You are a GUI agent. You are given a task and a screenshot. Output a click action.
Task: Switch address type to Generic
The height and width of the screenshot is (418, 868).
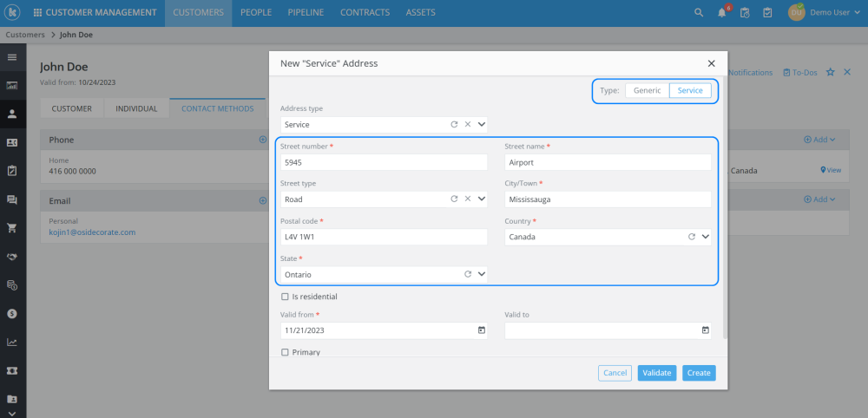pyautogui.click(x=647, y=90)
